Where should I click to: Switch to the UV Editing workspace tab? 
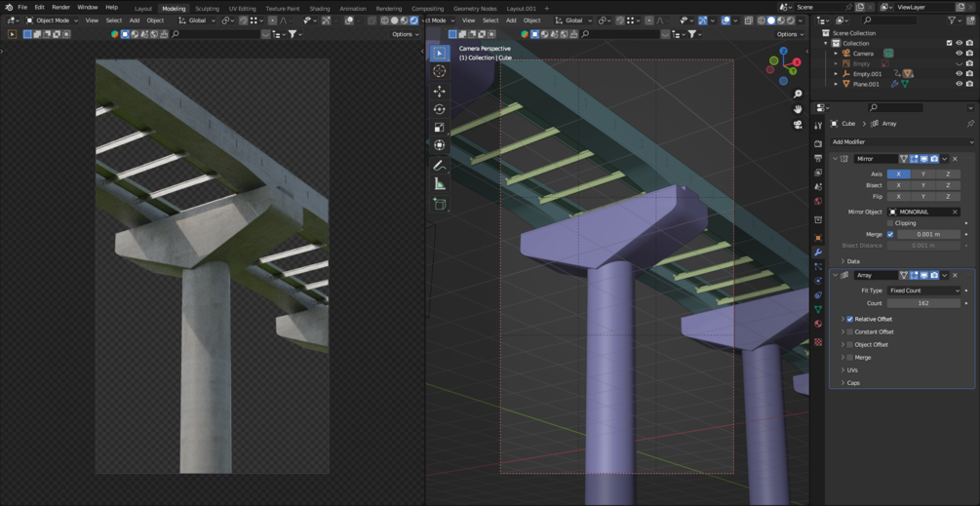[x=243, y=9]
